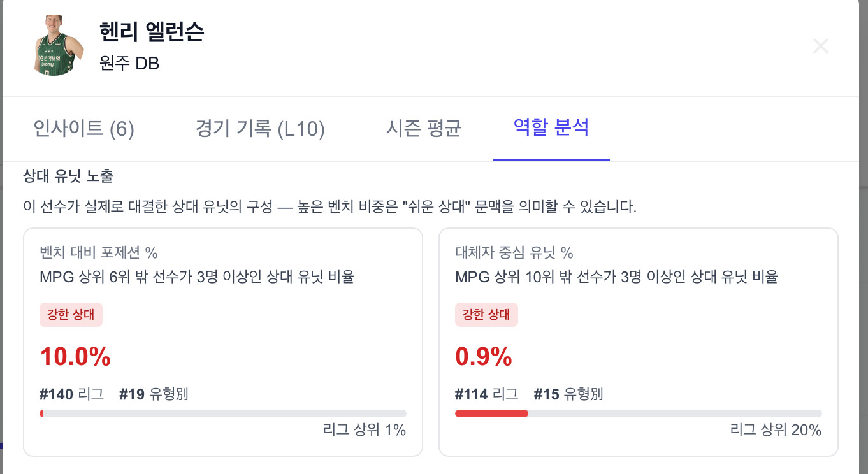Image resolution: width=868 pixels, height=474 pixels.
Task: Click the 역할 분석 tab
Action: [551, 128]
